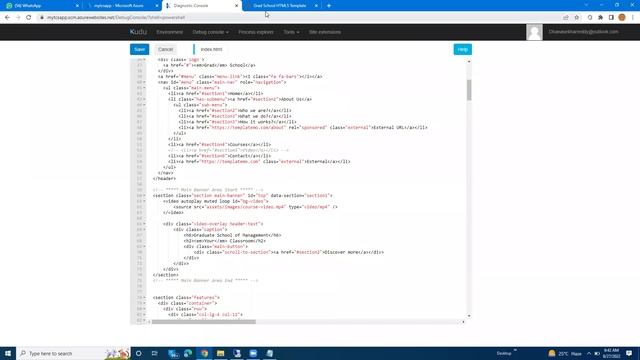Click the user avatar picture

point(534,32)
